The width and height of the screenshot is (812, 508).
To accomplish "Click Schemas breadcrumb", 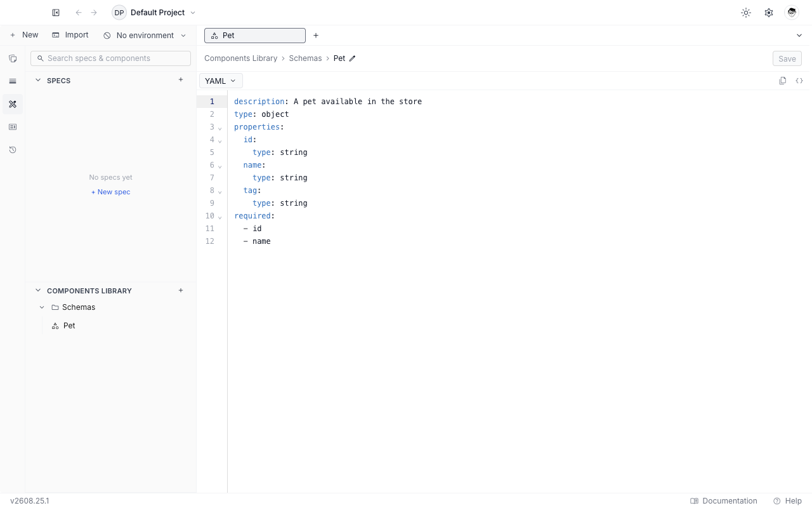I will [x=305, y=58].
